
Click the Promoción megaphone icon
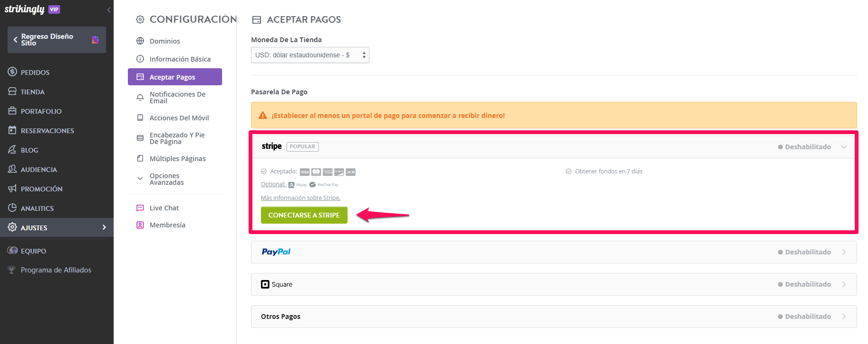click(x=12, y=189)
